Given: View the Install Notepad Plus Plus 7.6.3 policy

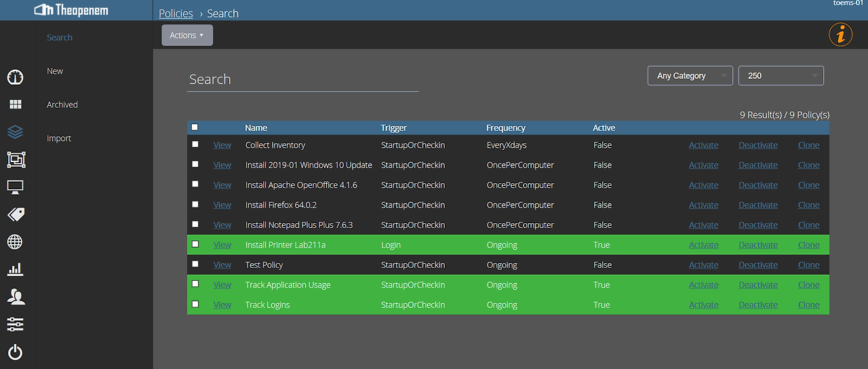Looking at the screenshot, I should 222,225.
